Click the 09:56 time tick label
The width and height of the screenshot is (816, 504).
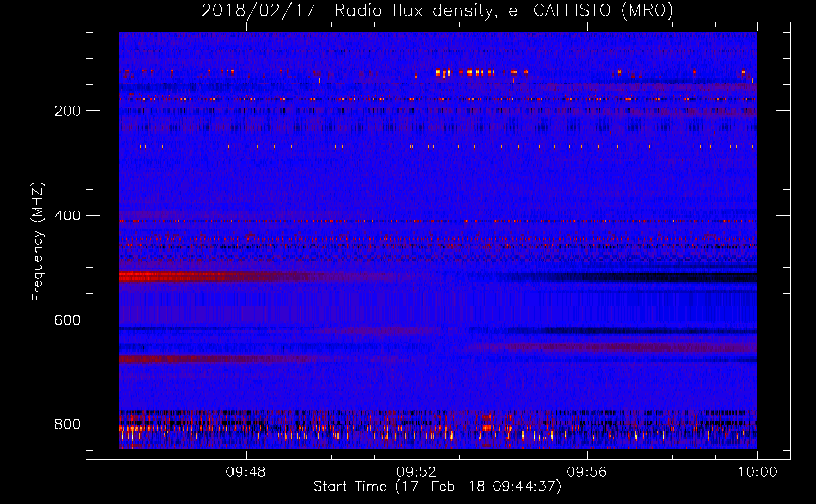587,472
